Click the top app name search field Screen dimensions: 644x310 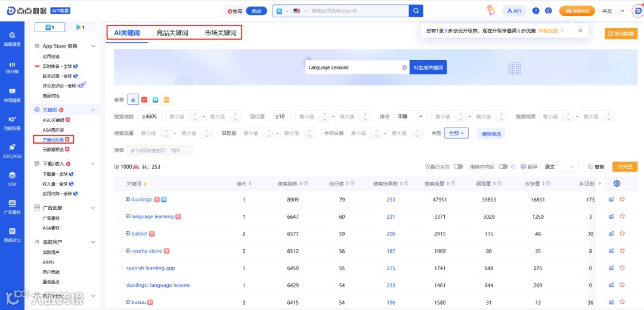[x=358, y=11]
